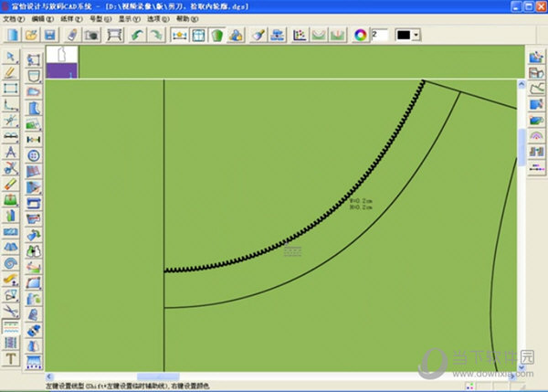
Task: Open the 文档 menu
Action: pos(13,18)
